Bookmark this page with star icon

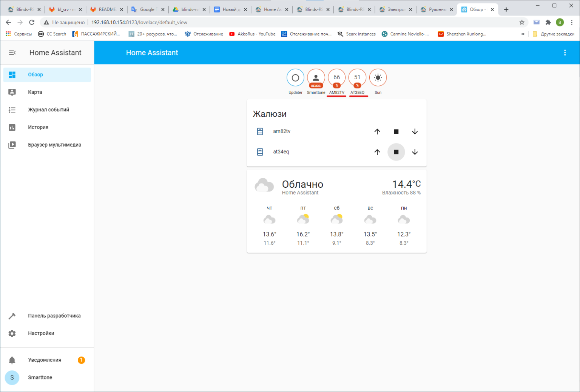(522, 22)
